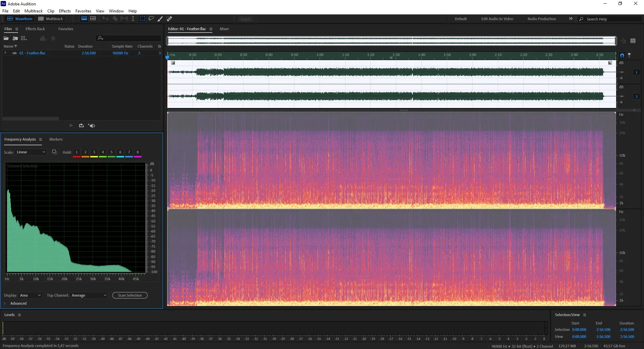Click the Open File folder icon

click(x=6, y=38)
